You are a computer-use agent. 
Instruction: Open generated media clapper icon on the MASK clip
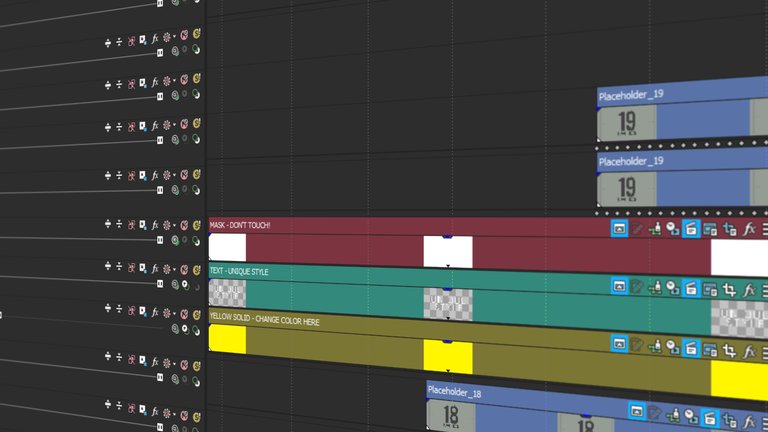click(691, 229)
